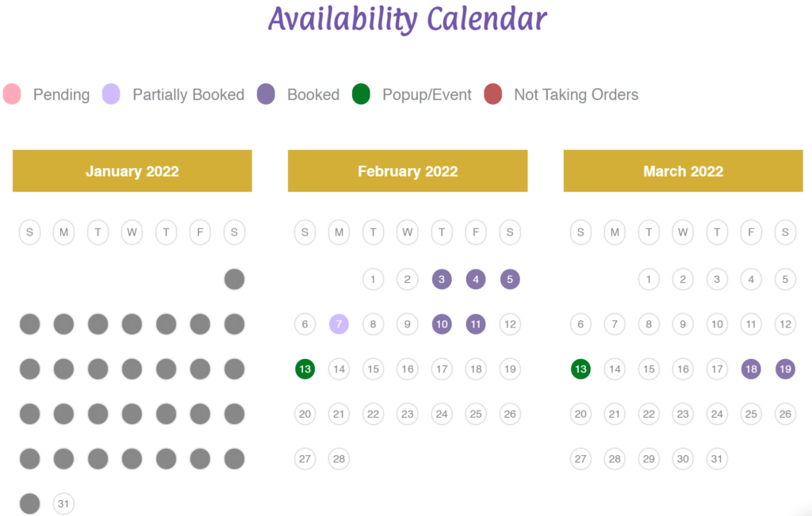The width and height of the screenshot is (812, 516).
Task: Click the Availability Calendar title
Action: coord(408,19)
